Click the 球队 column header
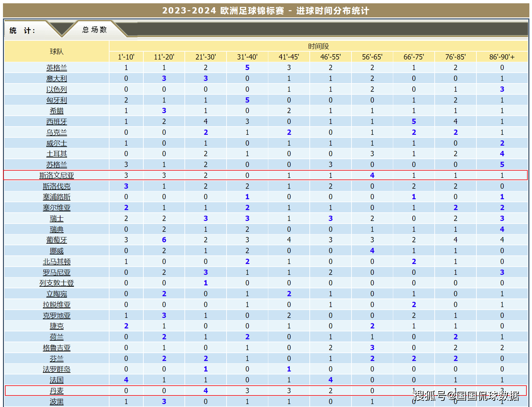Viewport: 532px width, 407px height. [x=57, y=52]
